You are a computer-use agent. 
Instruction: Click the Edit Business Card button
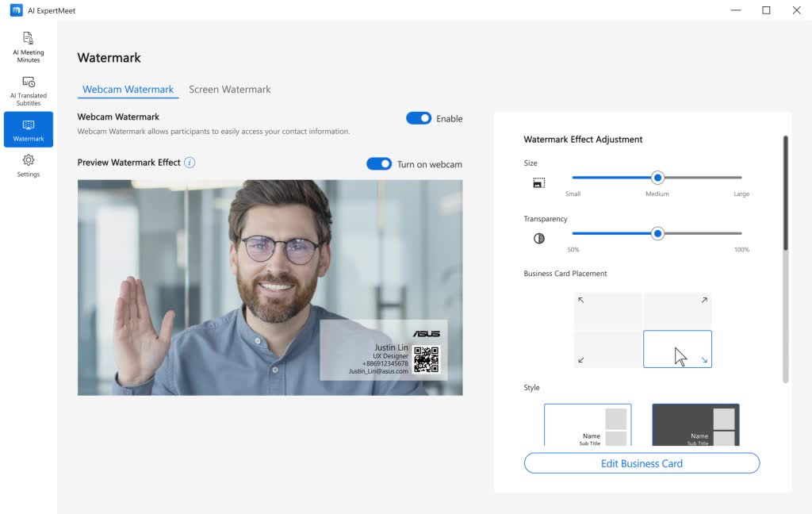tap(641, 463)
